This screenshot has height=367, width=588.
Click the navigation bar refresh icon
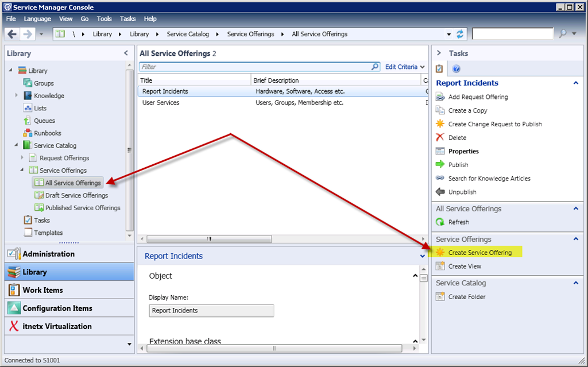point(460,34)
